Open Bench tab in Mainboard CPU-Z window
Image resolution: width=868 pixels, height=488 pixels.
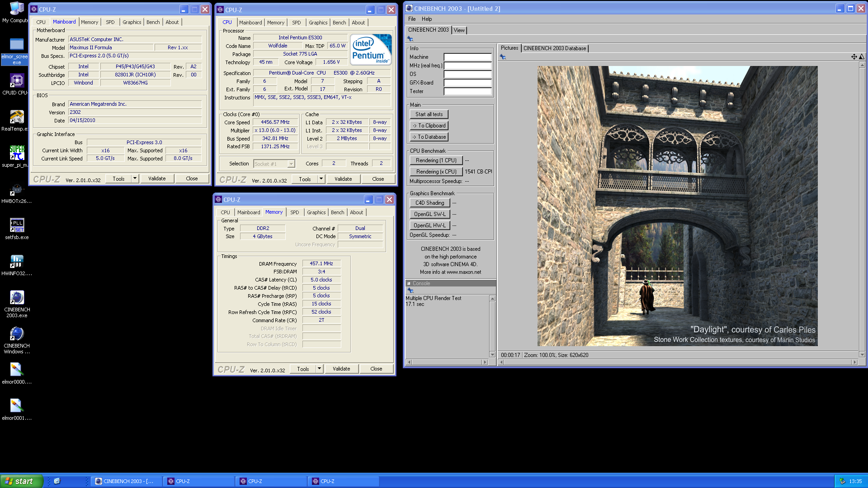153,22
